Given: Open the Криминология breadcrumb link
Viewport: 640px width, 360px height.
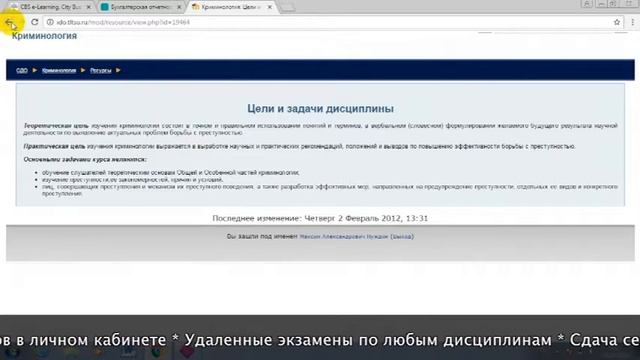Looking at the screenshot, I should click(59, 70).
